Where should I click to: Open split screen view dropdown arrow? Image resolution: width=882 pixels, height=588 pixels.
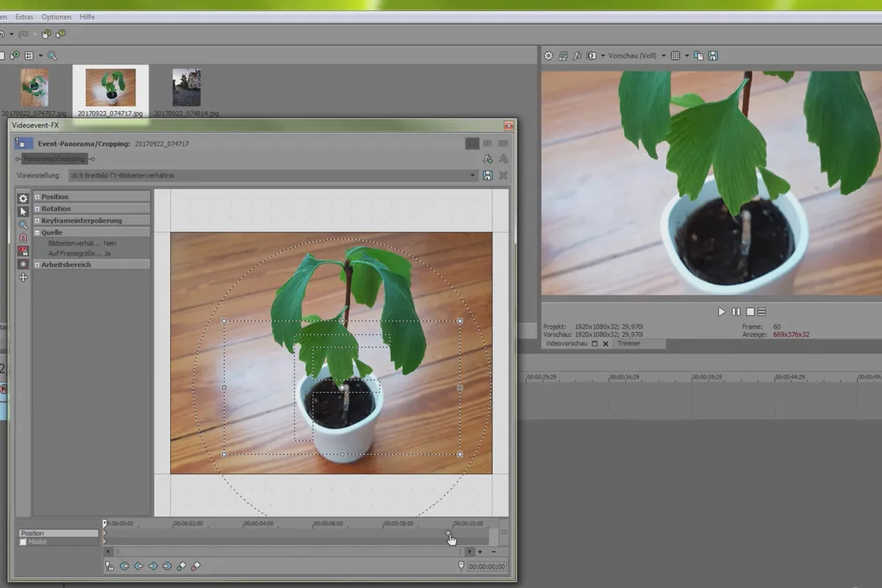(603, 56)
